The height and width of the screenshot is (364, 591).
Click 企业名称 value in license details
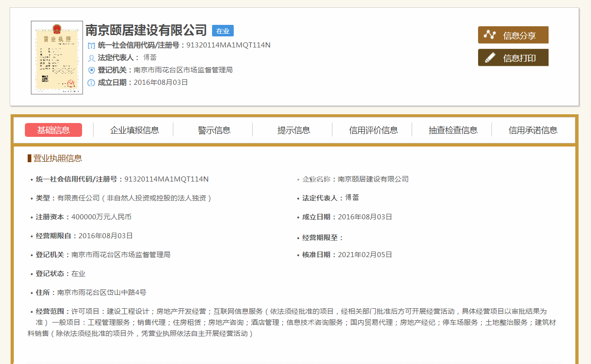click(373, 179)
